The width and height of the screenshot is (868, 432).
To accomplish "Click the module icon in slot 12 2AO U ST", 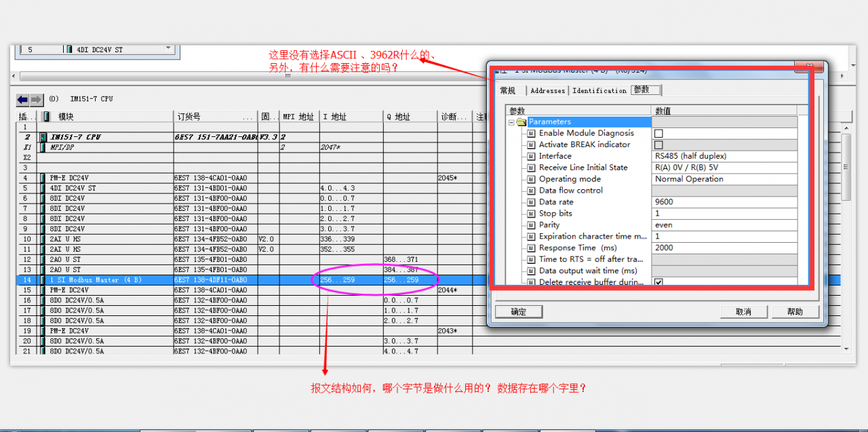I will pos(43,259).
